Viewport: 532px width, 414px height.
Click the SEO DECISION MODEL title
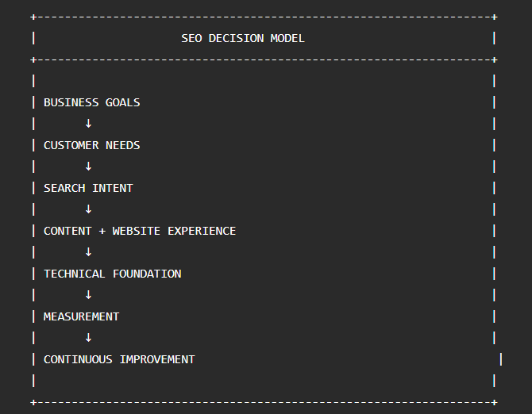tap(243, 38)
